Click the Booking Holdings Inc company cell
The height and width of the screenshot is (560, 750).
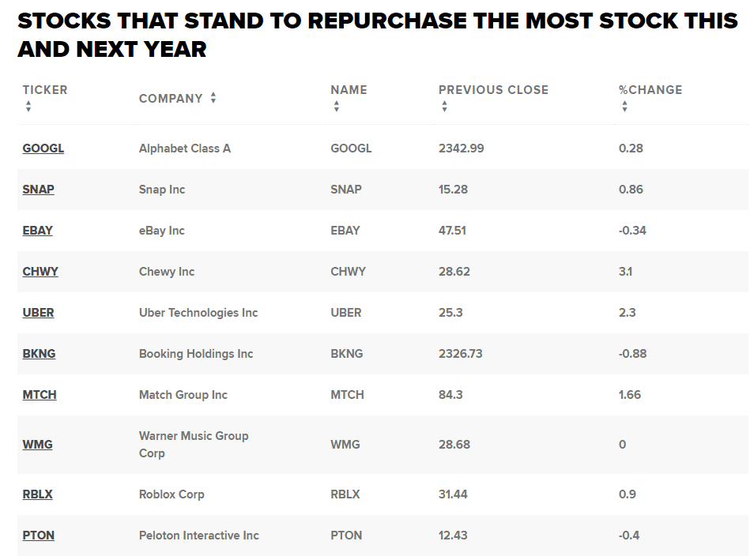pyautogui.click(x=196, y=354)
